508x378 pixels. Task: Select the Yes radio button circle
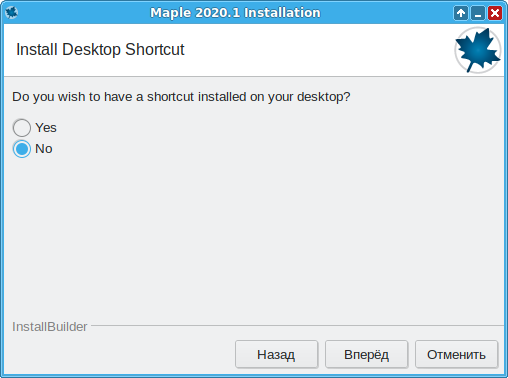coord(22,128)
